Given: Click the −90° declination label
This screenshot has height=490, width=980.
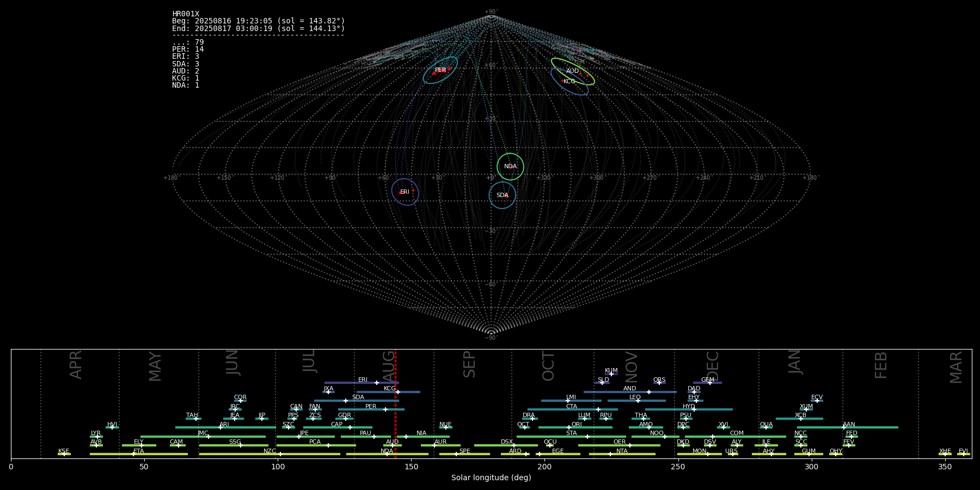Looking at the screenshot, I should click(491, 338).
